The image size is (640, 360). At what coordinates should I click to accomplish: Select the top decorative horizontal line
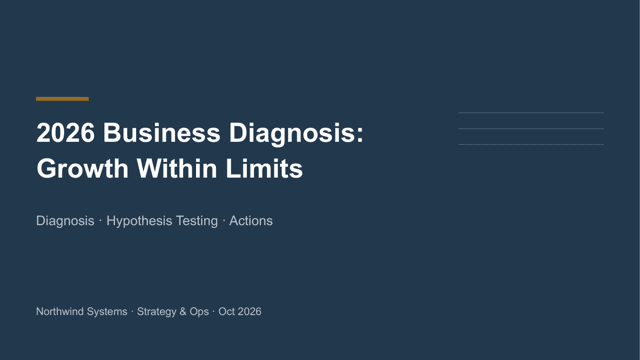[531, 113]
